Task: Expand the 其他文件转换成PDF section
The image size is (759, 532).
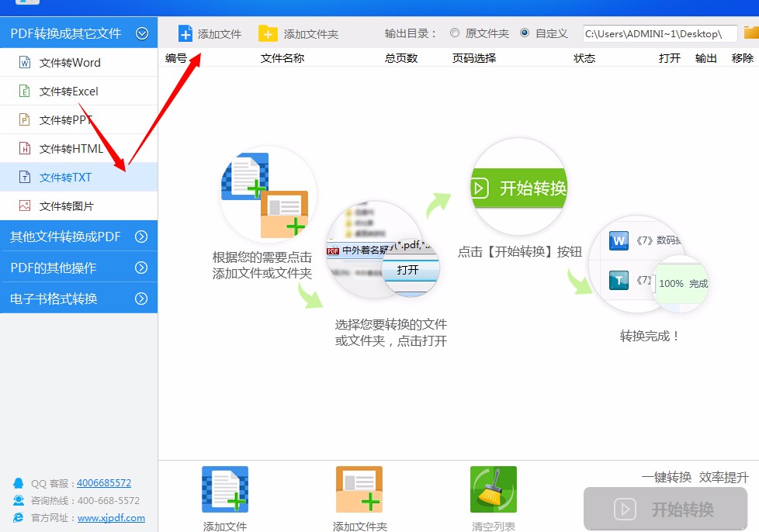Action: pos(141,237)
